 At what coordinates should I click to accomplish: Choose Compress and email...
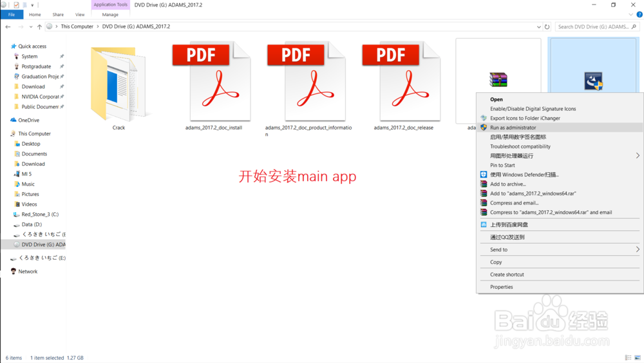(560, 202)
